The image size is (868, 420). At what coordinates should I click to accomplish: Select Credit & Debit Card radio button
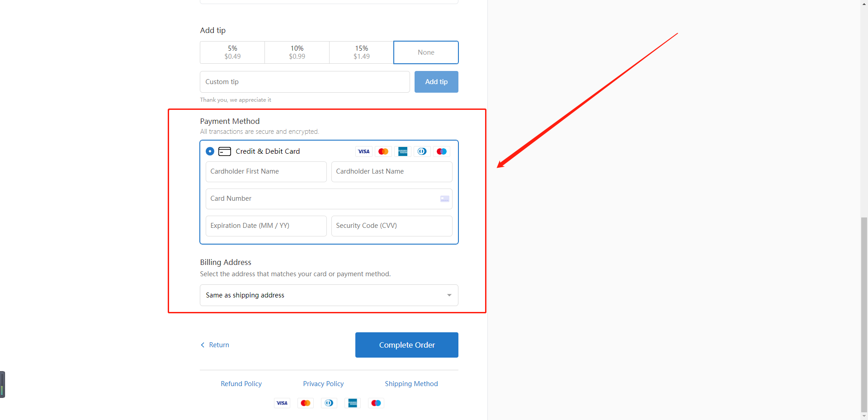210,151
